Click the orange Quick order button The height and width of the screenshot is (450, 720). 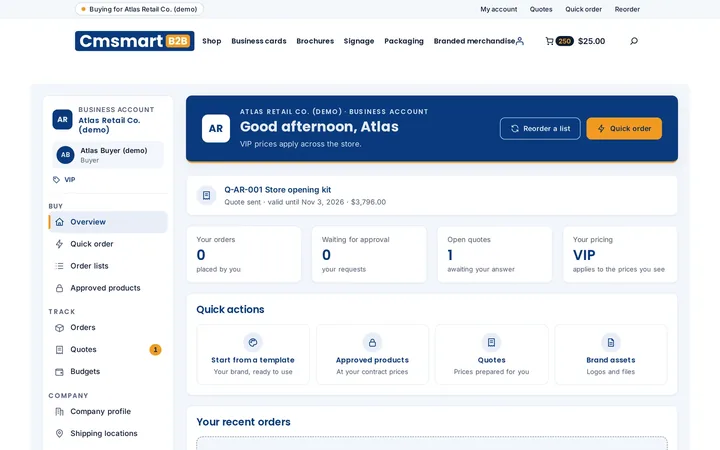pyautogui.click(x=624, y=129)
